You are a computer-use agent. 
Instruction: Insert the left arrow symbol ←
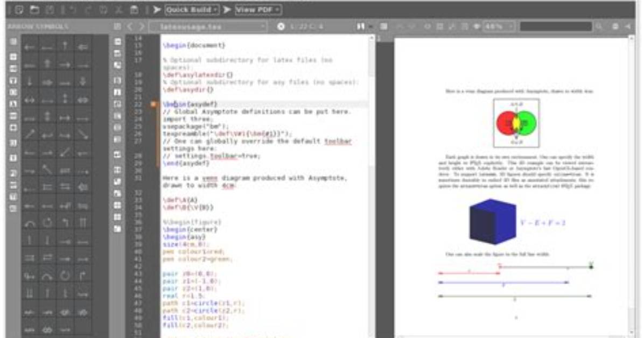tap(29, 47)
